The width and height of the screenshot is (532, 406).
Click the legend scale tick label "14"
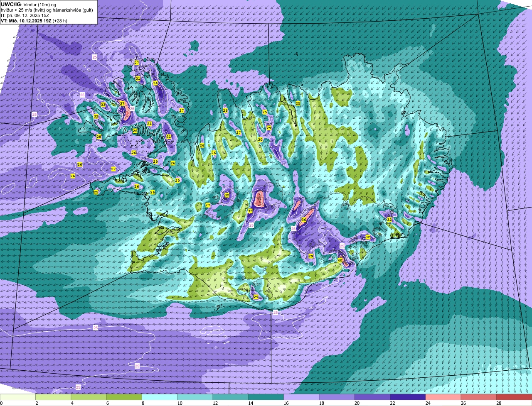pyautogui.click(x=250, y=403)
